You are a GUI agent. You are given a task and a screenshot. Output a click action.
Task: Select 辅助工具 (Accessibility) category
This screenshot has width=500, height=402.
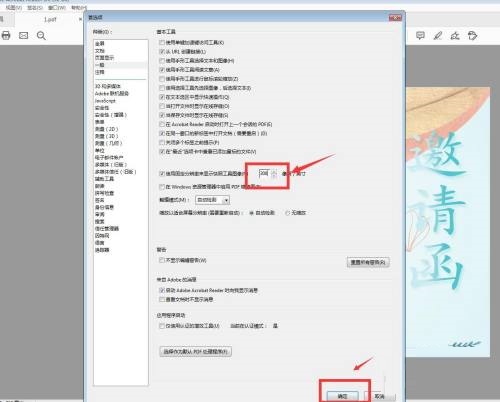[x=104, y=179]
